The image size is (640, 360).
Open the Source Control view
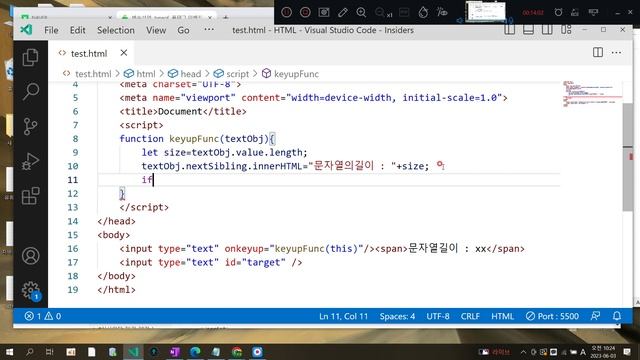[31, 127]
